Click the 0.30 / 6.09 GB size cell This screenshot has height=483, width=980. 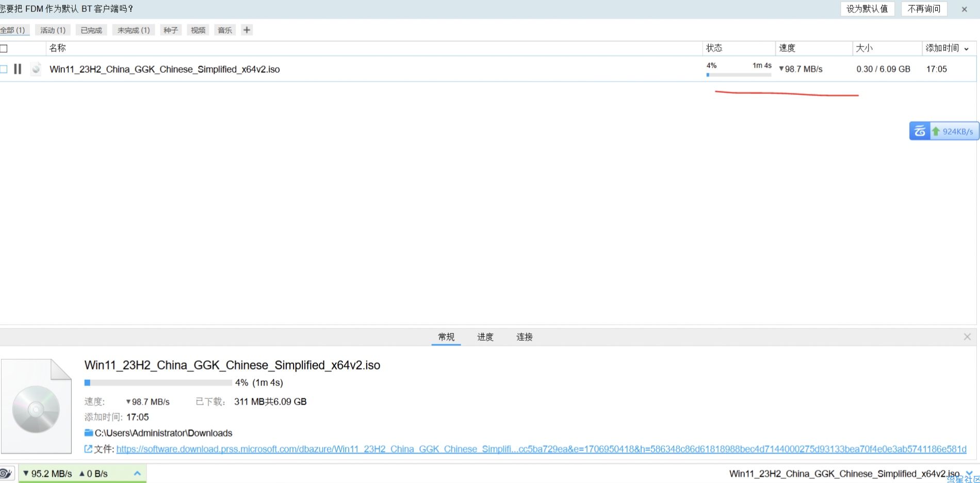(883, 69)
